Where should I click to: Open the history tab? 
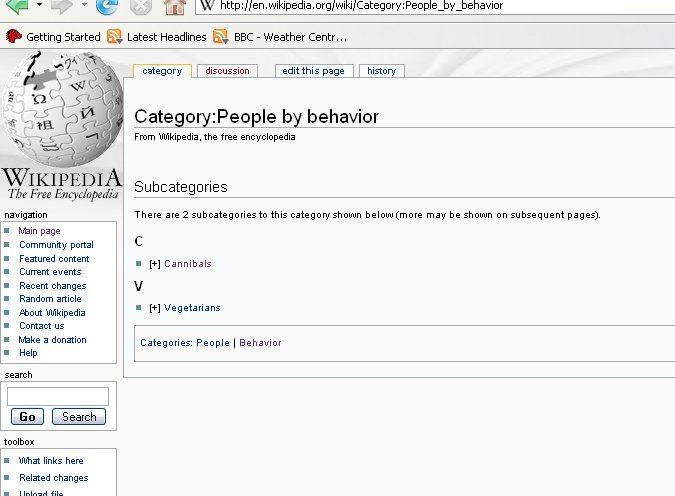click(x=381, y=71)
